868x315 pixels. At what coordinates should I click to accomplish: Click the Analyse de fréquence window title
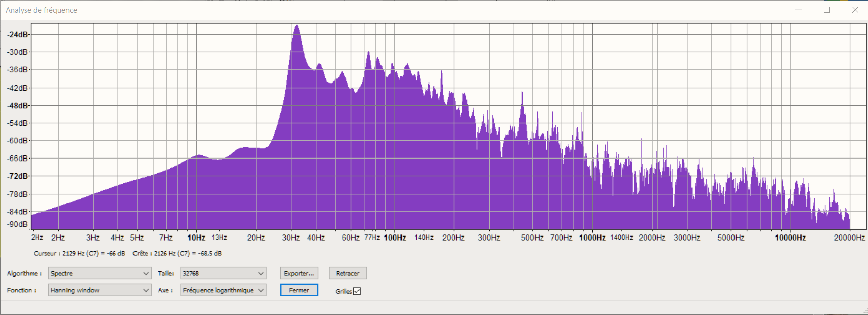(x=41, y=10)
